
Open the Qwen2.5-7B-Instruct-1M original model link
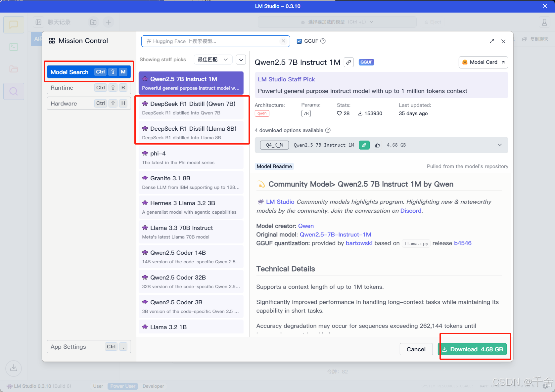click(x=335, y=235)
